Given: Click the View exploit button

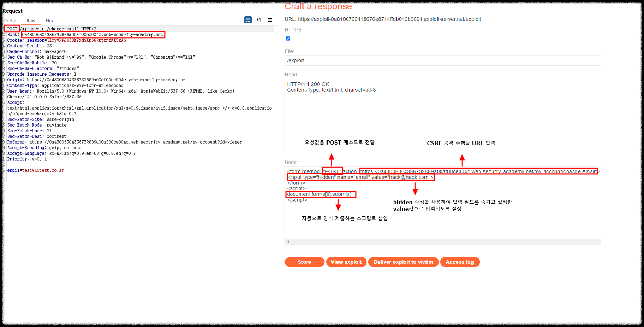Looking at the screenshot, I should coord(346,262).
